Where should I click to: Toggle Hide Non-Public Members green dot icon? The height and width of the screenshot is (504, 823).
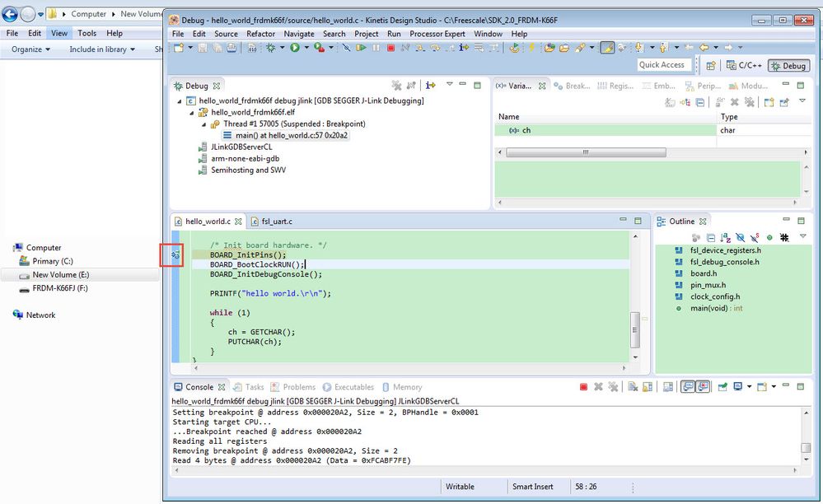(x=769, y=237)
